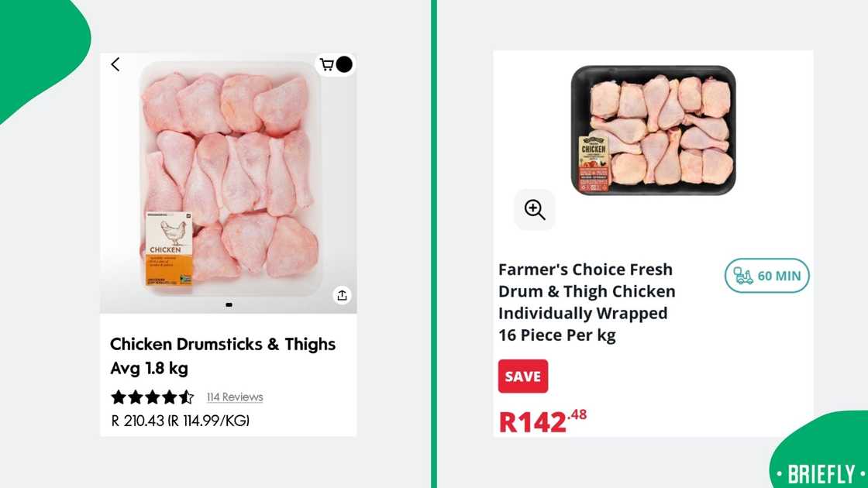Click the Avg 1.8 kg weight text
Screen dimensions: 868x488
(150, 368)
